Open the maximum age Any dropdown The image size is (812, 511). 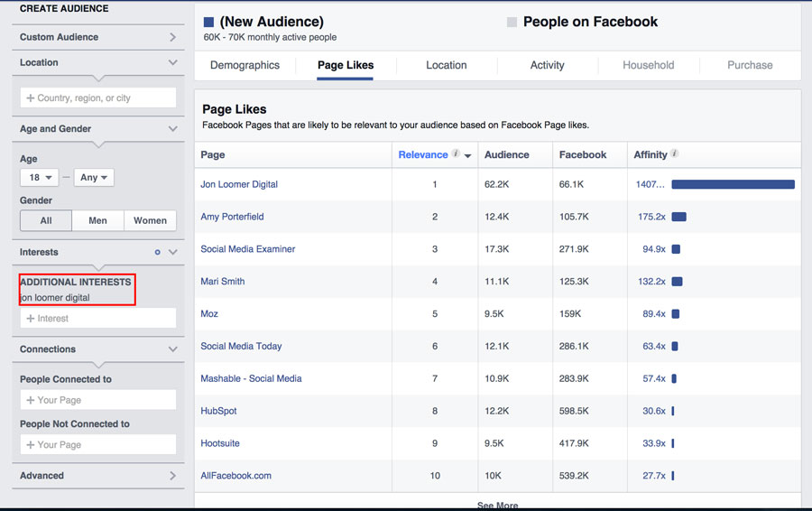[x=94, y=177]
